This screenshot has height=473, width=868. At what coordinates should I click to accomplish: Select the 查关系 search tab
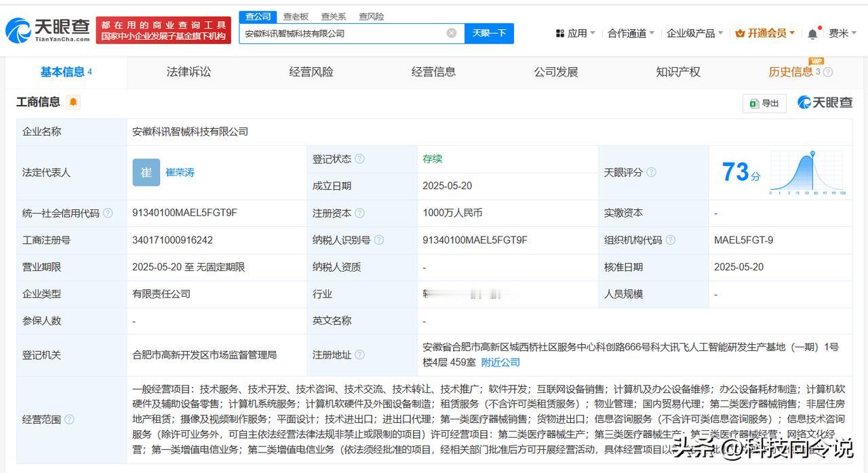tap(334, 16)
